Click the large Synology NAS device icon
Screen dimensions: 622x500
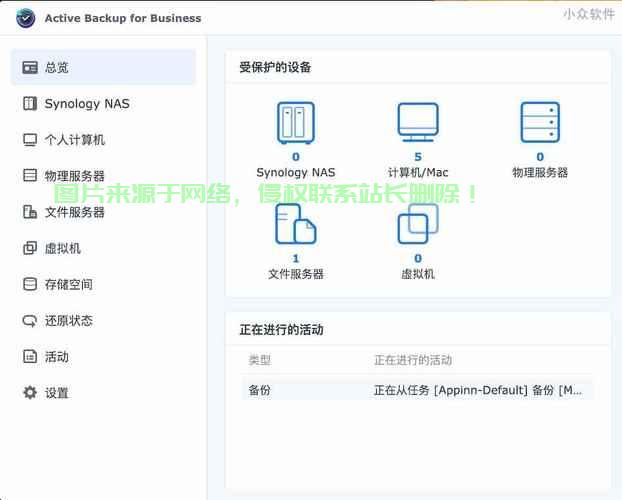(x=296, y=123)
